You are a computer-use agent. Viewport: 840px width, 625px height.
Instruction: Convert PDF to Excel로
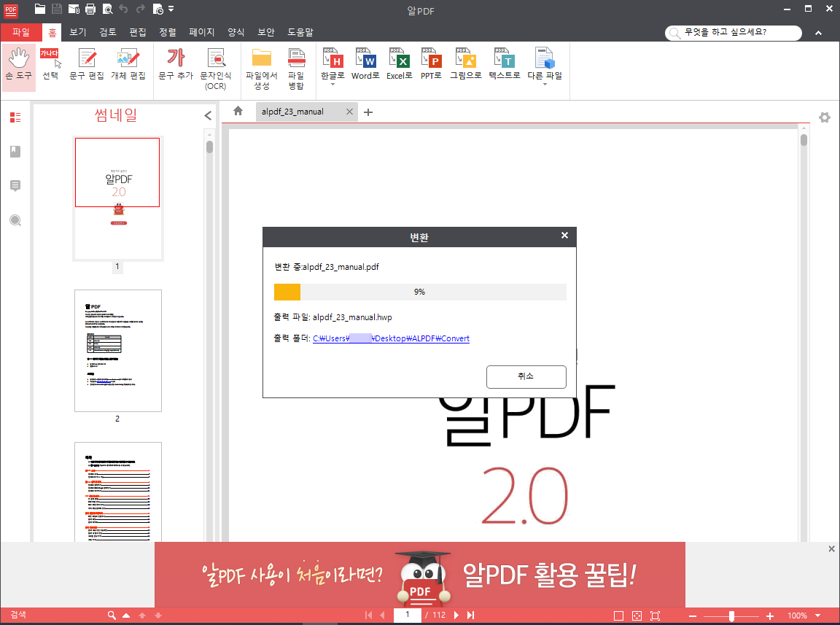click(x=399, y=64)
